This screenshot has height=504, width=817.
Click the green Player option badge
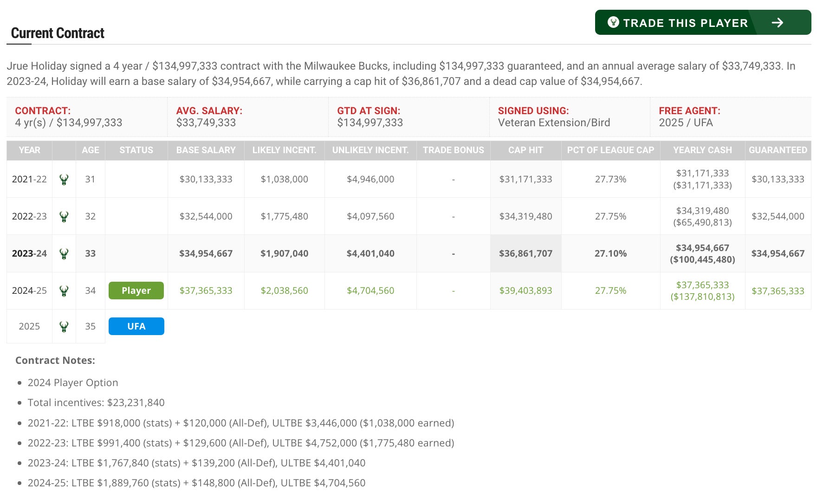(x=136, y=291)
